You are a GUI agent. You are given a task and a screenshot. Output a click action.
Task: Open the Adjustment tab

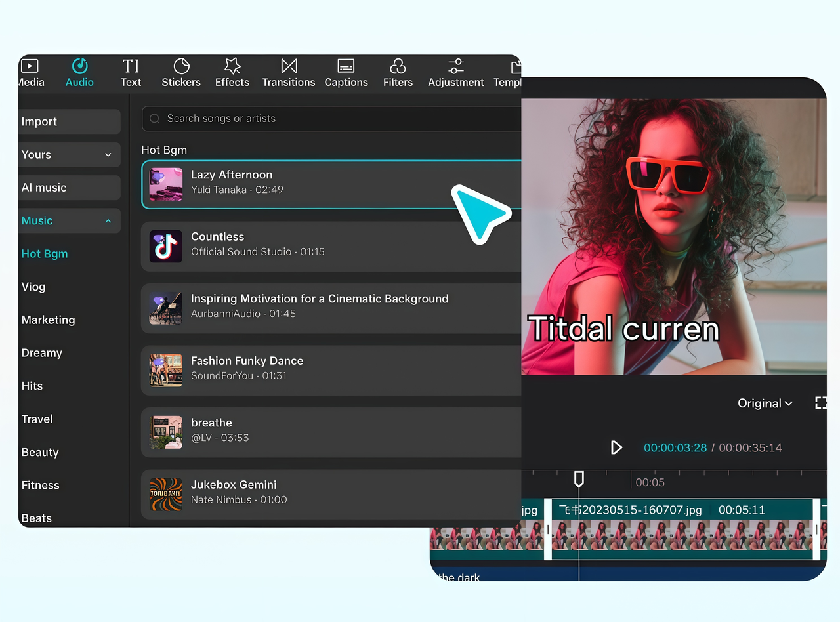(456, 73)
